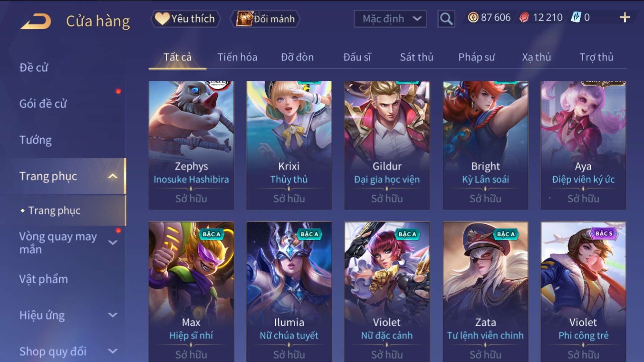The width and height of the screenshot is (644, 362).
Task: Select Violet Phi công trẻ skin card
Action: (x=583, y=292)
